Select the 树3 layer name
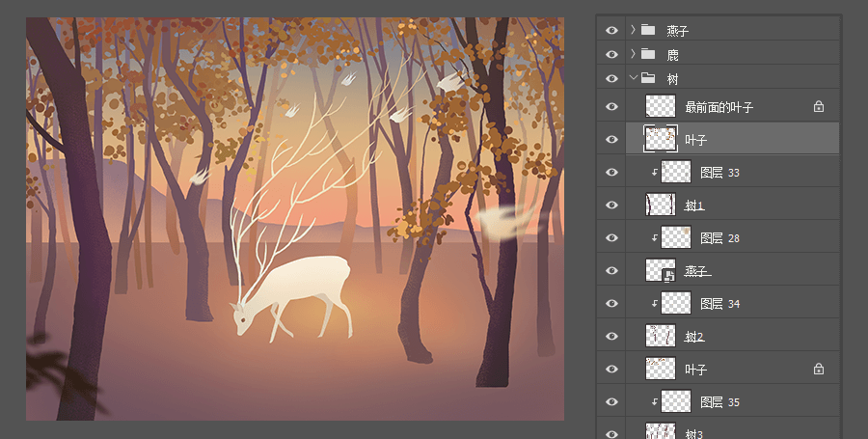This screenshot has width=868, height=439. [x=694, y=433]
